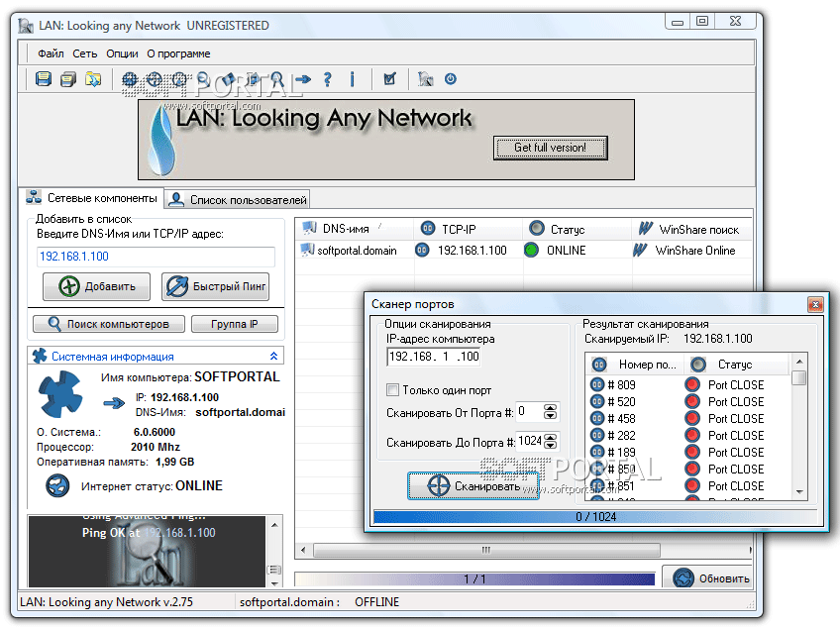The image size is (840, 629).
Task: Click the Быстрый Пинг button
Action: coord(215,286)
